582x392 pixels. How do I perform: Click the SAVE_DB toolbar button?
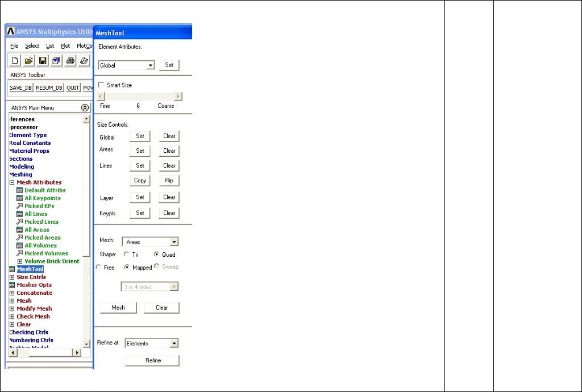pos(21,87)
